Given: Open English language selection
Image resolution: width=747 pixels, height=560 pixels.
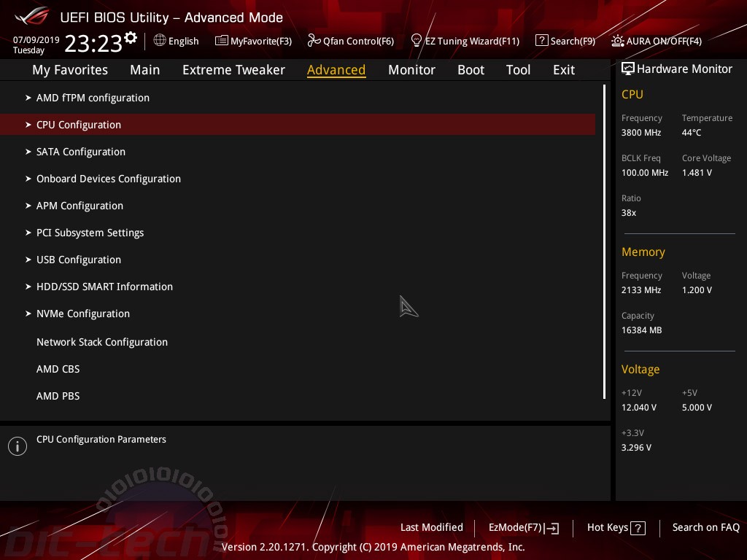Looking at the screenshot, I should 183,41.
